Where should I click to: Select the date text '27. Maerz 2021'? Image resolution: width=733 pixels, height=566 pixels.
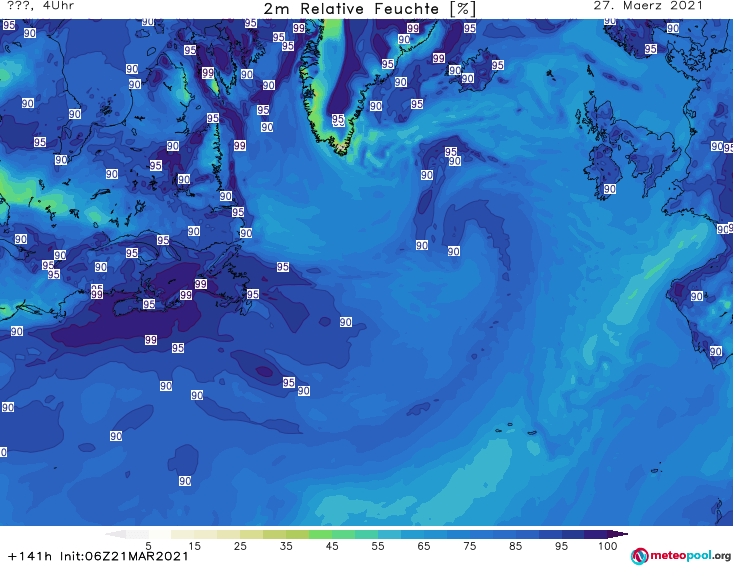648,6
